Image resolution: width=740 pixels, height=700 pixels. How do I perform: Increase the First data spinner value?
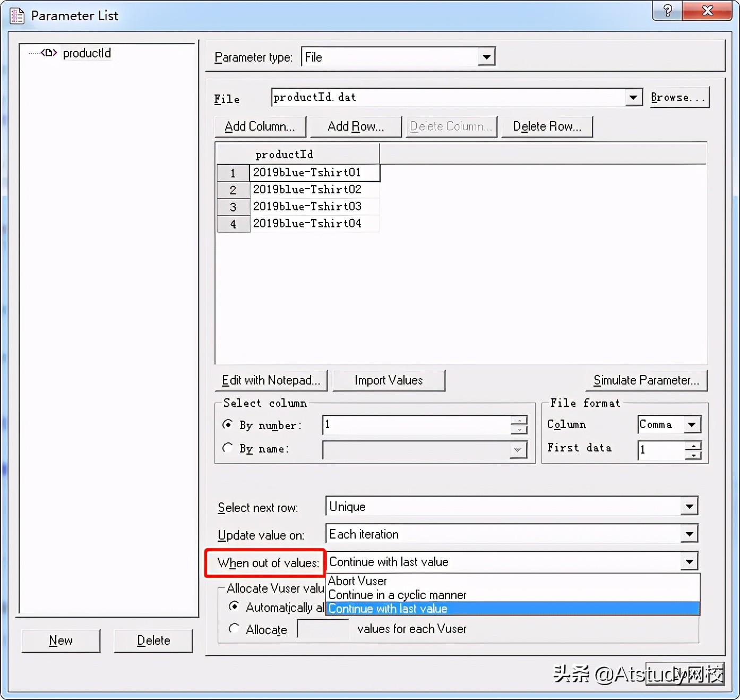pos(693,445)
